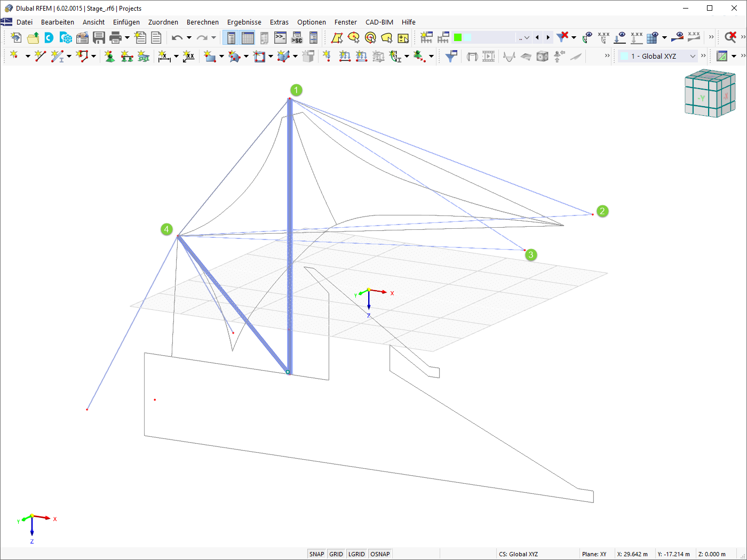Image resolution: width=747 pixels, height=560 pixels.
Task: Open the CAD-BIM menu
Action: pos(379,22)
